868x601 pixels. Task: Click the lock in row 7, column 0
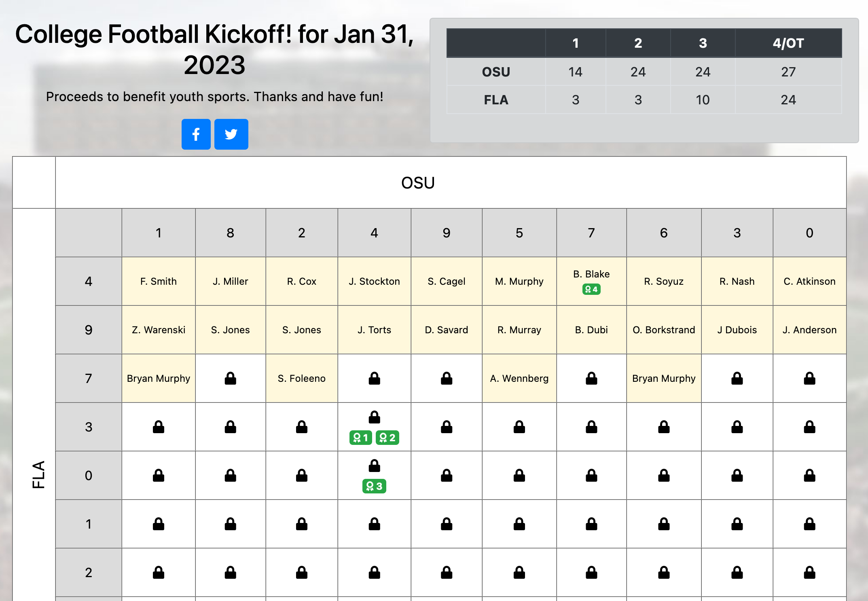(x=810, y=379)
